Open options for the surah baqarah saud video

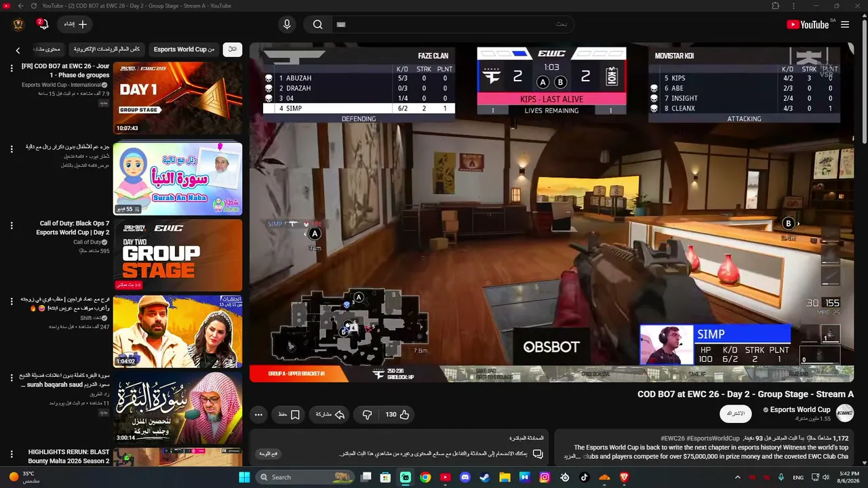point(12,377)
